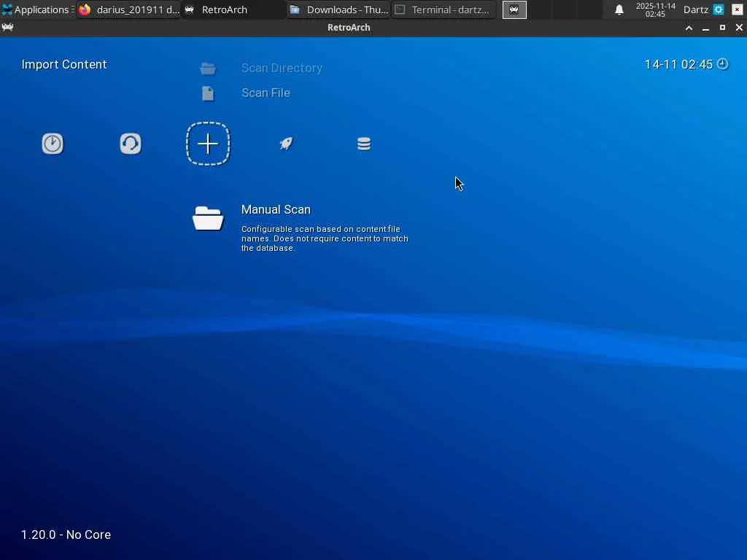Close the RetroArch window
747x560 pixels.
pyautogui.click(x=739, y=28)
